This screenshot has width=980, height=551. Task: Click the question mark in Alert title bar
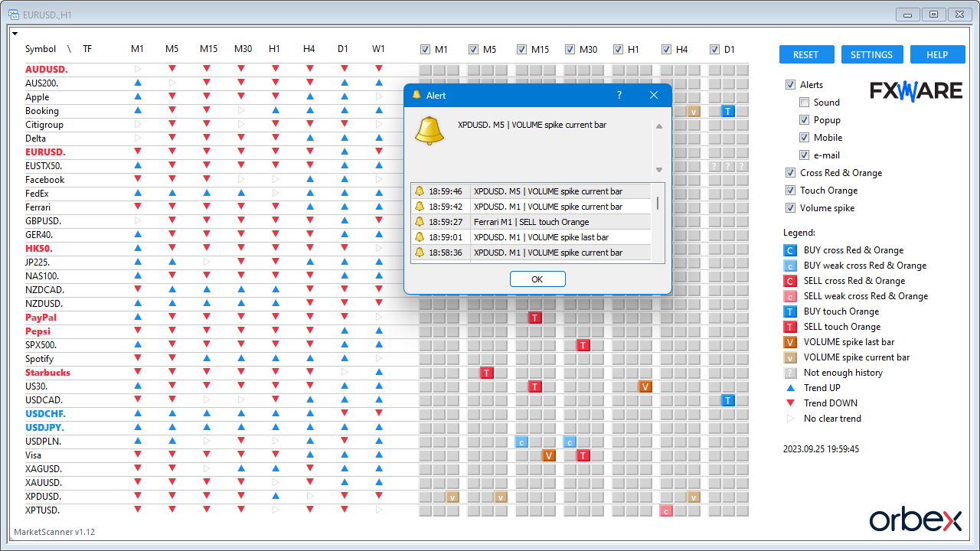(619, 96)
